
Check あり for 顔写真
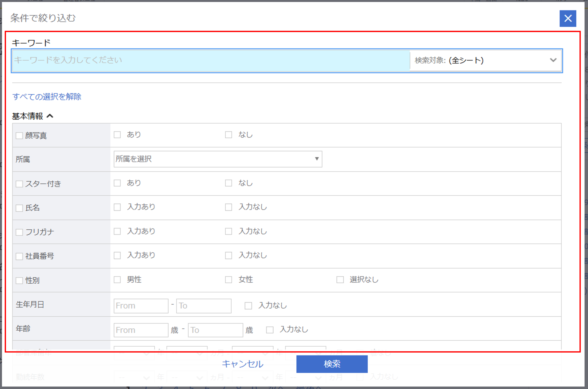(x=117, y=135)
